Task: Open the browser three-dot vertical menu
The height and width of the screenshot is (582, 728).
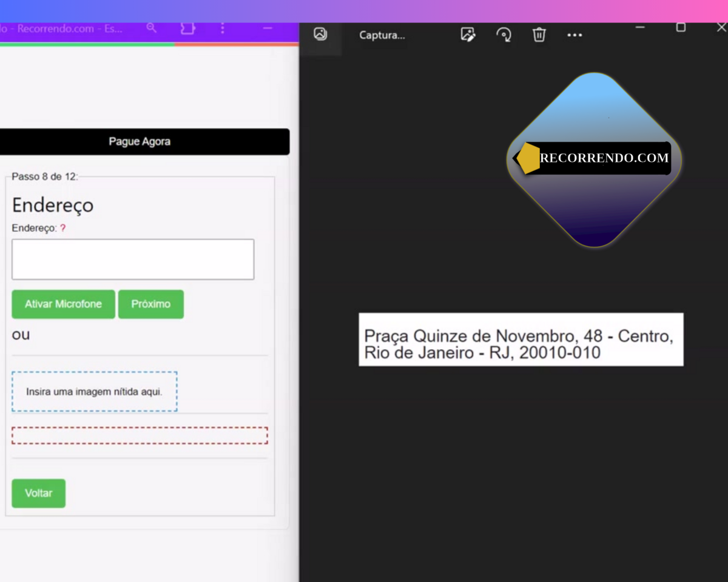Action: coord(223,28)
